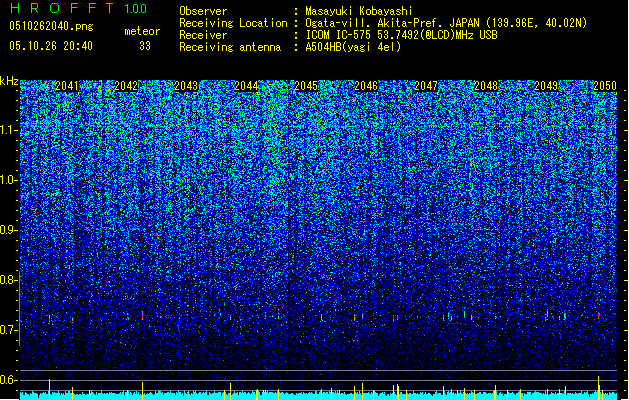
Task: Click the 0.7 kHz axis label
Action: coord(9,330)
